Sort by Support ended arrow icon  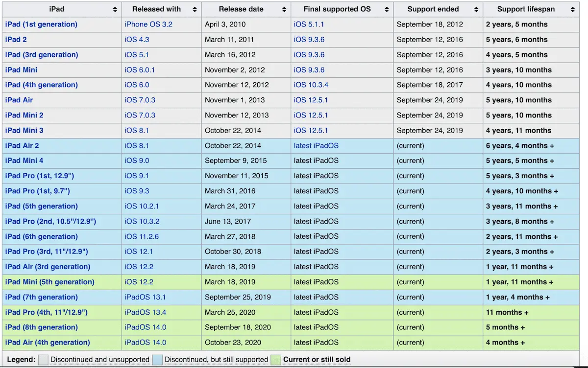click(476, 9)
